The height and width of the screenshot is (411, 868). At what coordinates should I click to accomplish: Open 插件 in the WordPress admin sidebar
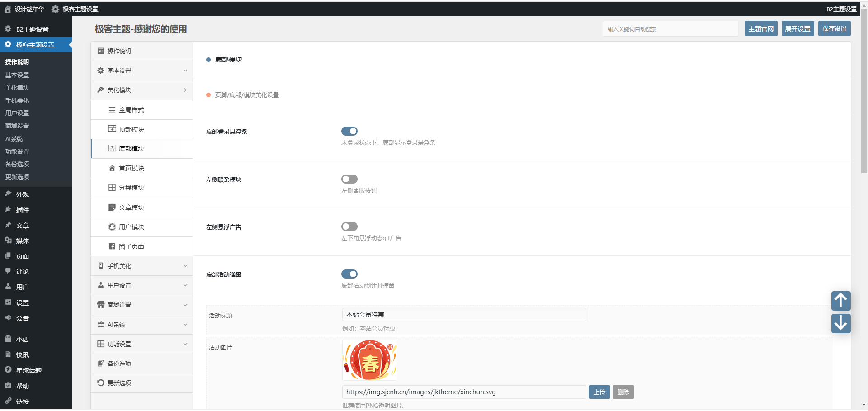[23, 210]
